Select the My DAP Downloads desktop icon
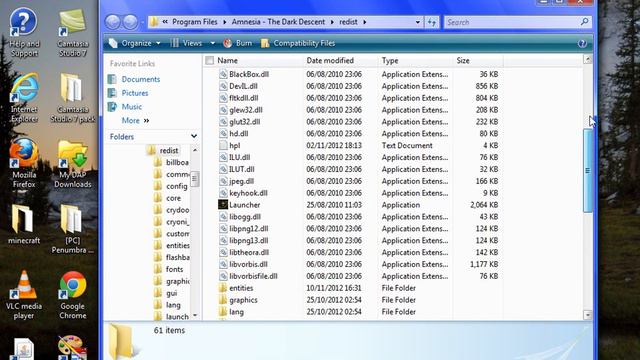This screenshot has width=640, height=360. [73, 163]
